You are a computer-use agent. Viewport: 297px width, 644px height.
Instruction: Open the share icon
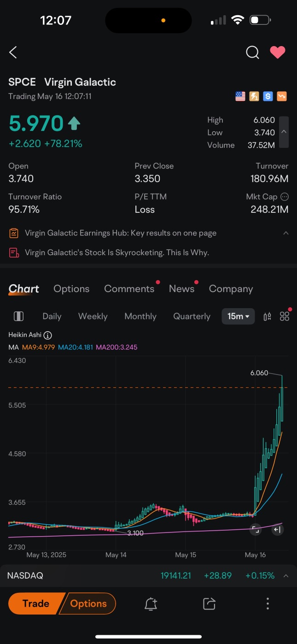209,604
